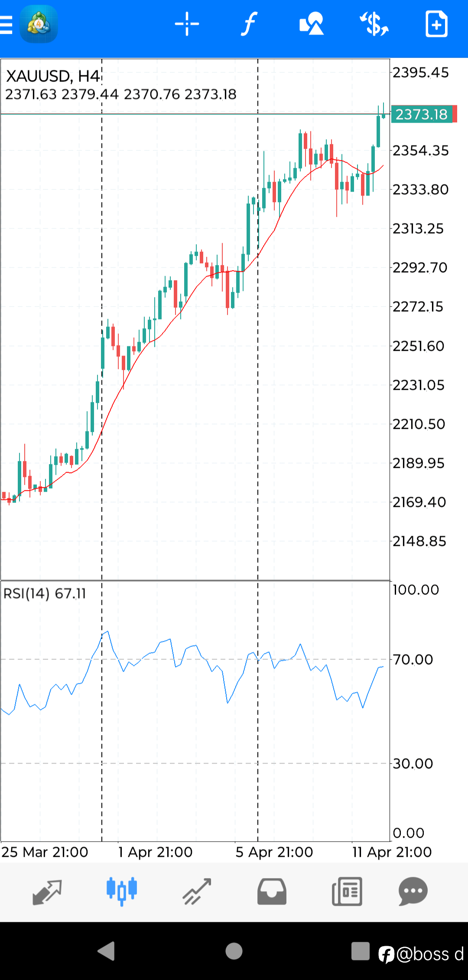Open the History inbox tab
468x980 pixels.
coord(272,892)
